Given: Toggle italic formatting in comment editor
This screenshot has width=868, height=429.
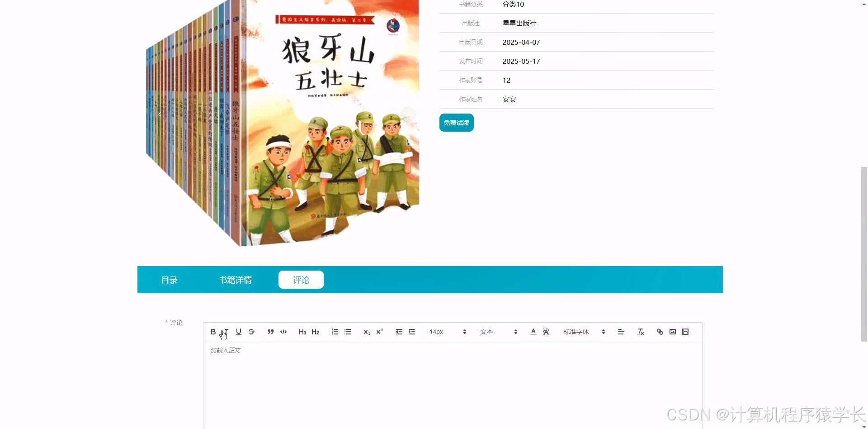Looking at the screenshot, I should click(x=226, y=332).
